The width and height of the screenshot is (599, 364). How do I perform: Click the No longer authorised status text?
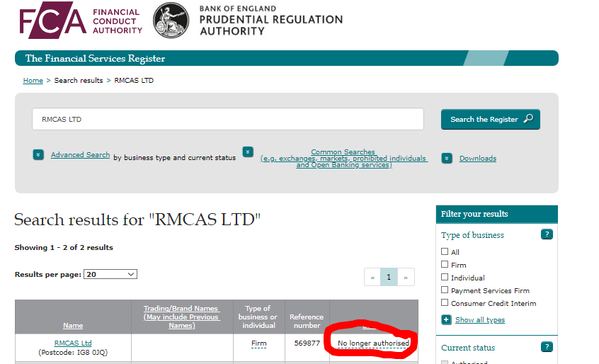[x=373, y=343]
